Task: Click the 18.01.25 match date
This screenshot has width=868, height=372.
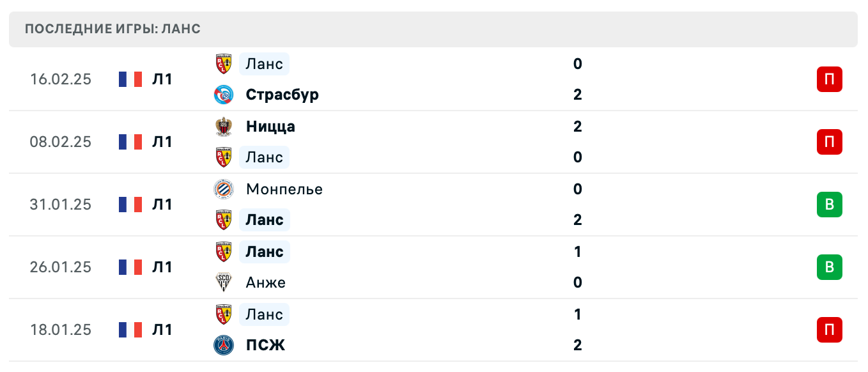Action: [61, 330]
